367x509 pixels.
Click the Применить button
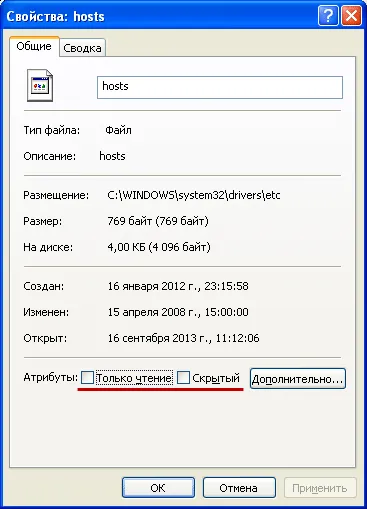(x=320, y=488)
